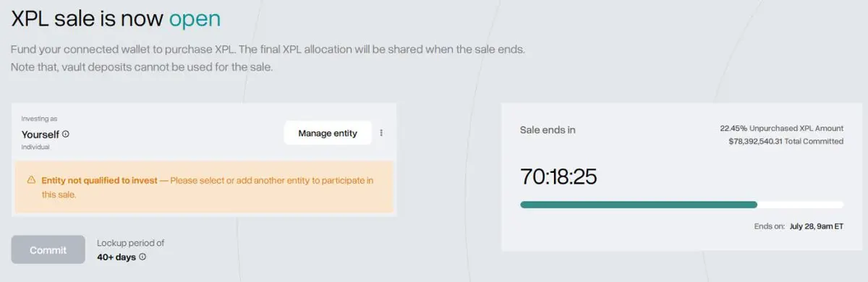Click the unfilled end of the progress bar
The height and width of the screenshot is (282, 868).
[800, 205]
